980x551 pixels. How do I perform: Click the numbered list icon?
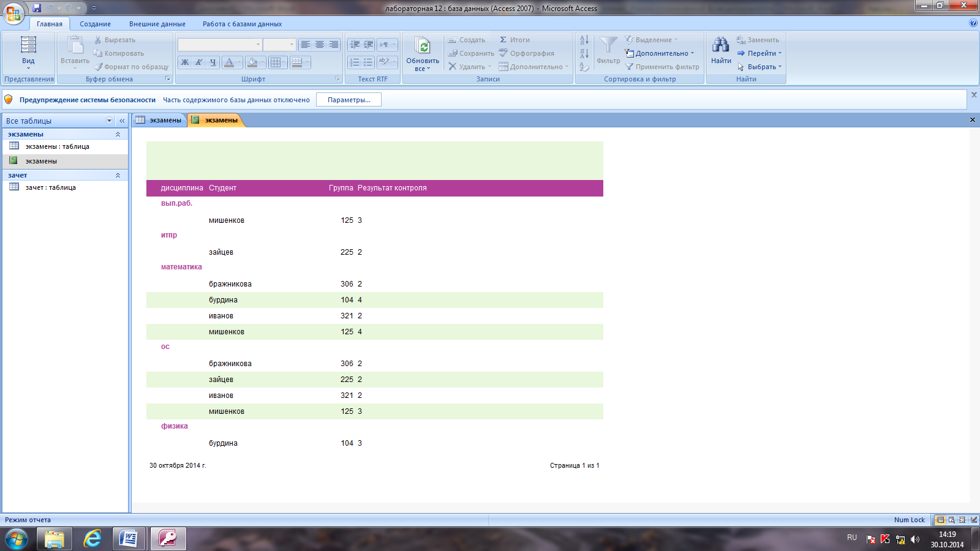click(354, 62)
